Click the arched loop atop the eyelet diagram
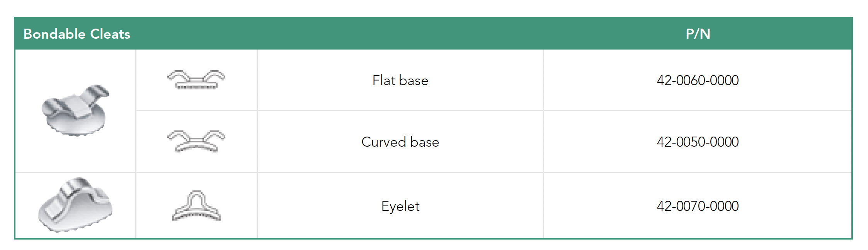868x250 pixels. point(196,196)
